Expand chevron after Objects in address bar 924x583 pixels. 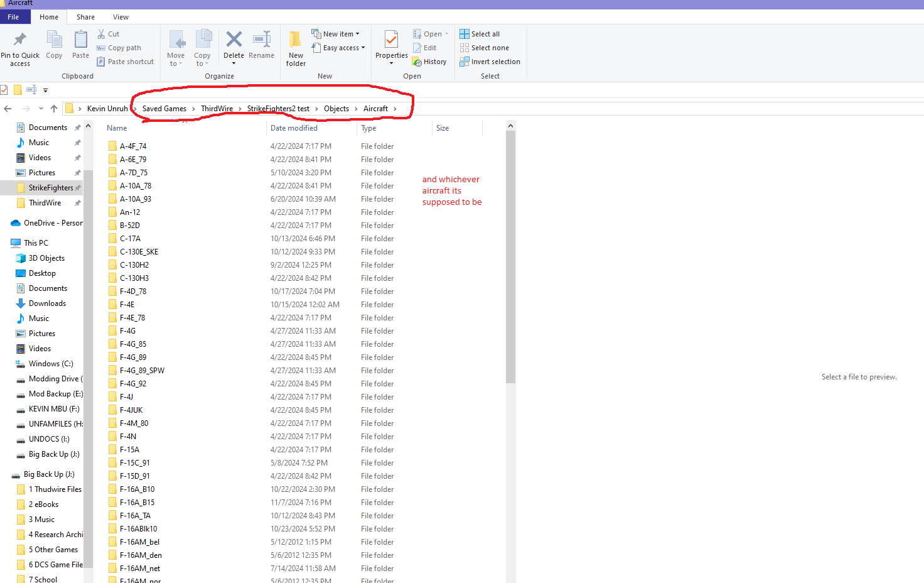click(x=356, y=109)
